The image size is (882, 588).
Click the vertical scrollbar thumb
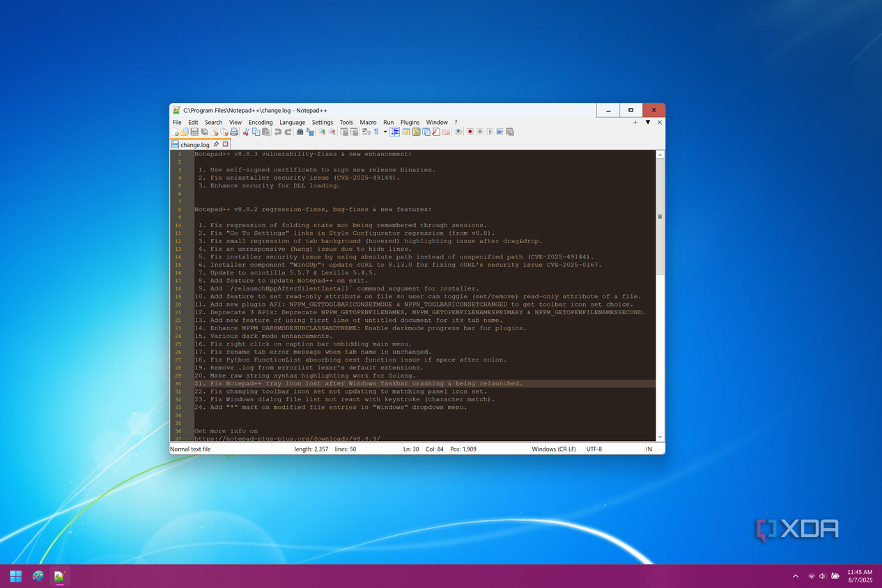click(660, 217)
